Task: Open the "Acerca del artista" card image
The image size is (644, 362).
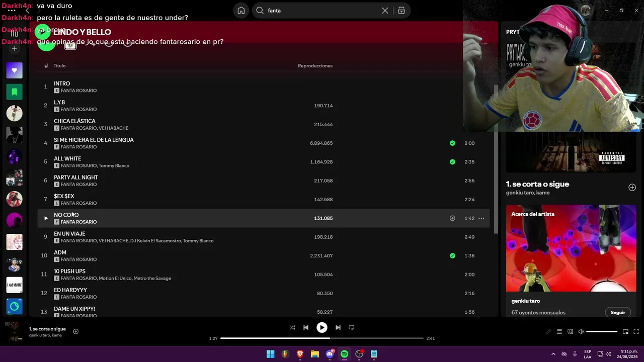Action: click(571, 248)
